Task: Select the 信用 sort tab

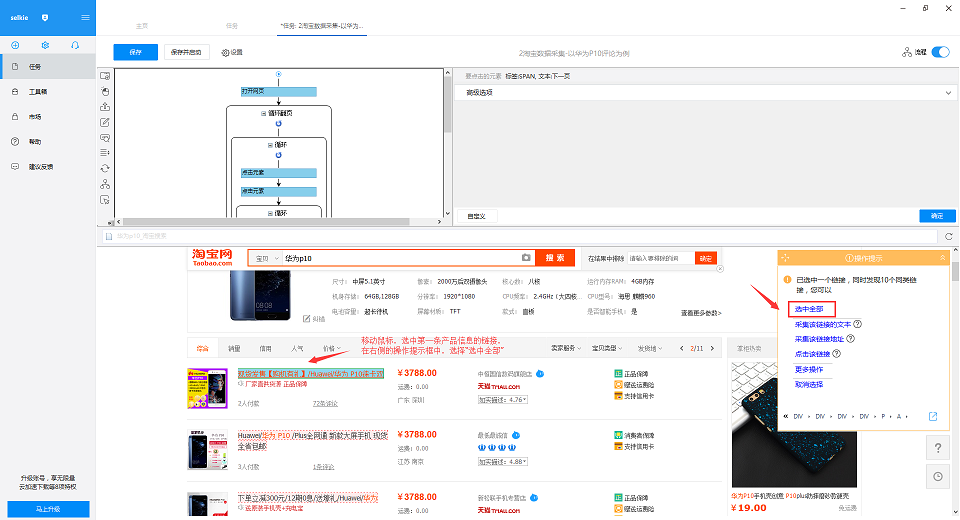Action: [x=265, y=349]
